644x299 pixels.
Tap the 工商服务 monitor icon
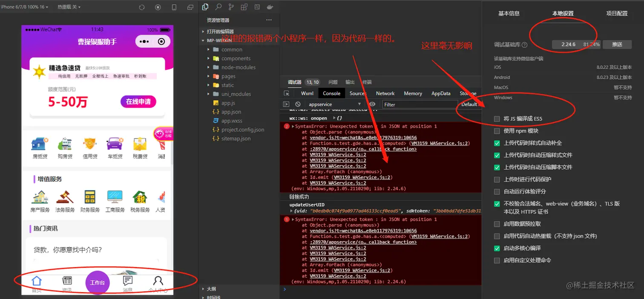115,197
